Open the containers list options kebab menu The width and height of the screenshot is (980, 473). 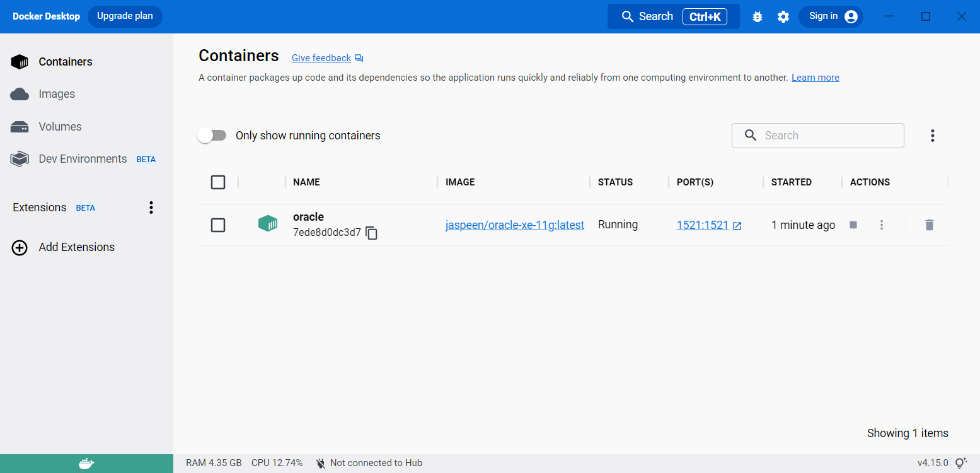click(x=933, y=136)
